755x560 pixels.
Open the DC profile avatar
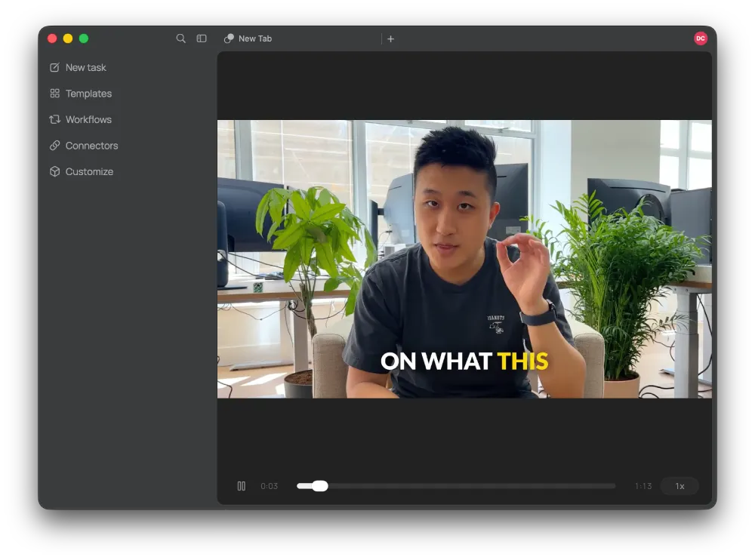coord(701,38)
